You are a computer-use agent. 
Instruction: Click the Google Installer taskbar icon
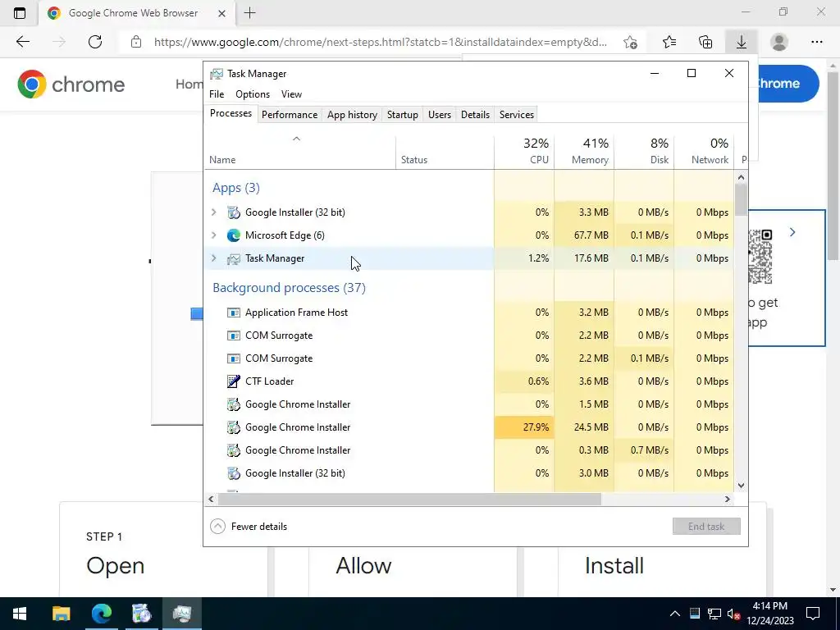coord(142,614)
